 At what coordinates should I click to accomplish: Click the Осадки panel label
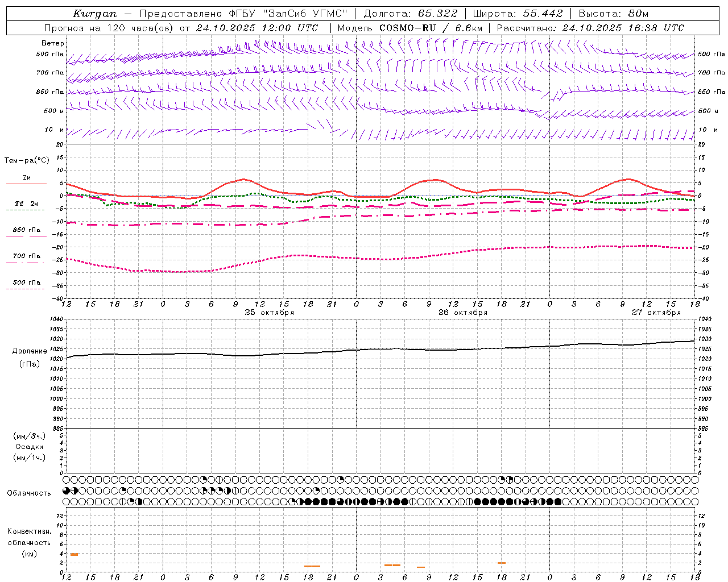click(30, 447)
